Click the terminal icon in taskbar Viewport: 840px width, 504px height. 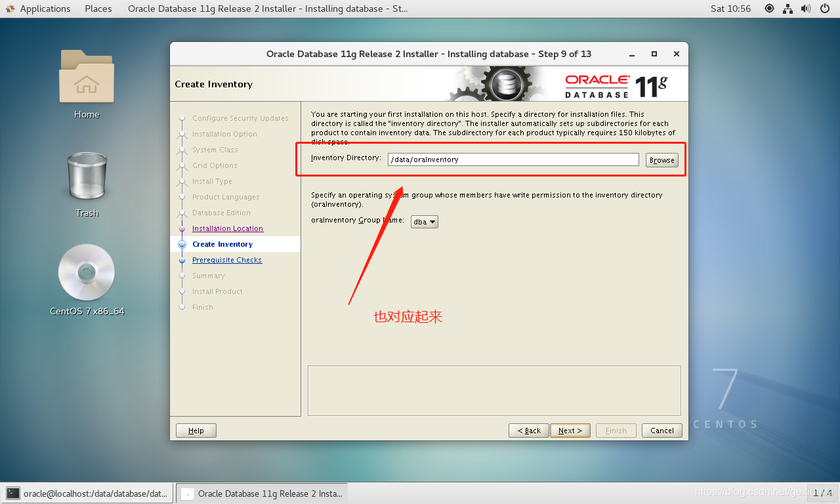click(x=12, y=493)
